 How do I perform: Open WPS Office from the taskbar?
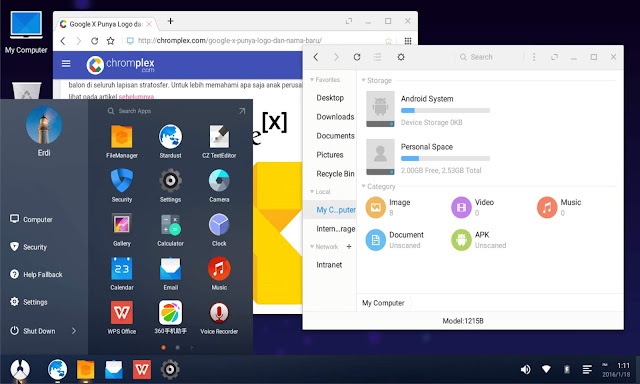point(142,370)
